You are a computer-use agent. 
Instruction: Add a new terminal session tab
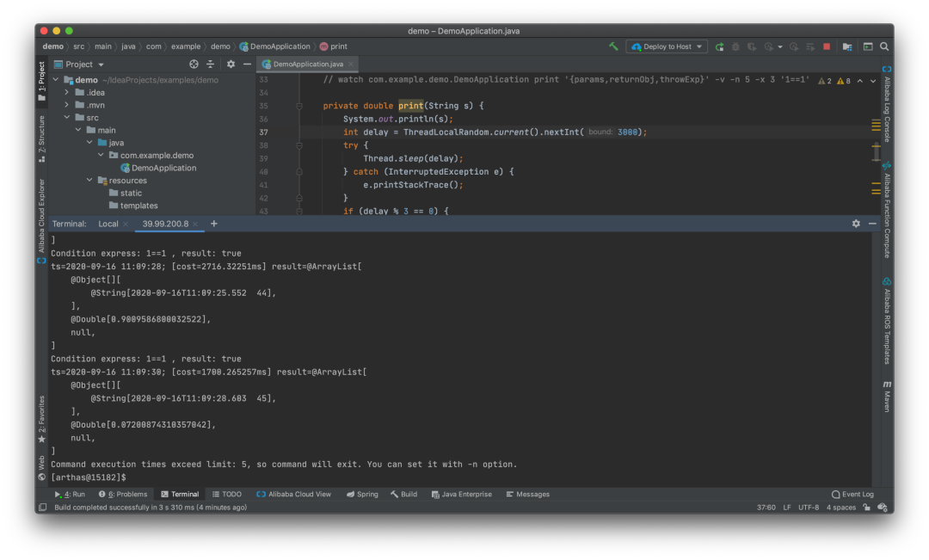click(214, 224)
